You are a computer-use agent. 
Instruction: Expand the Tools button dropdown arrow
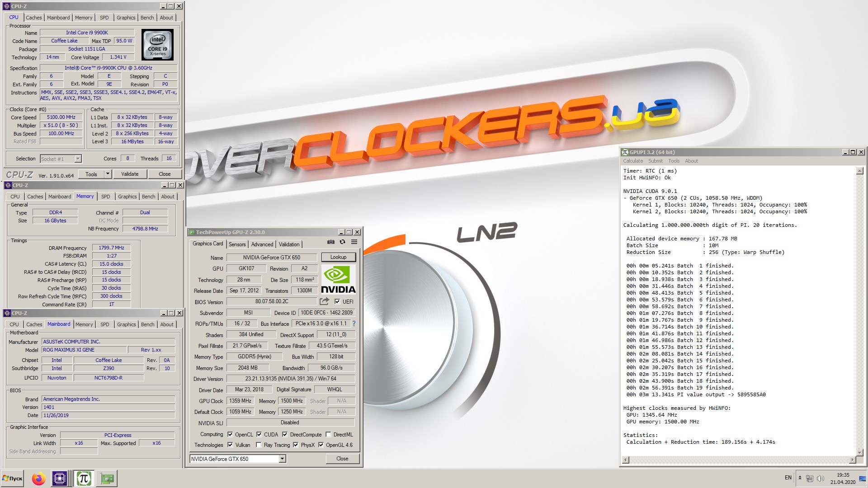pyautogui.click(x=108, y=174)
